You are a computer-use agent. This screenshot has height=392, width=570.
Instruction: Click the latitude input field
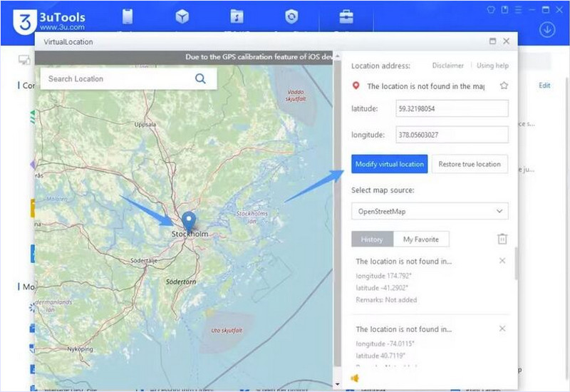452,108
